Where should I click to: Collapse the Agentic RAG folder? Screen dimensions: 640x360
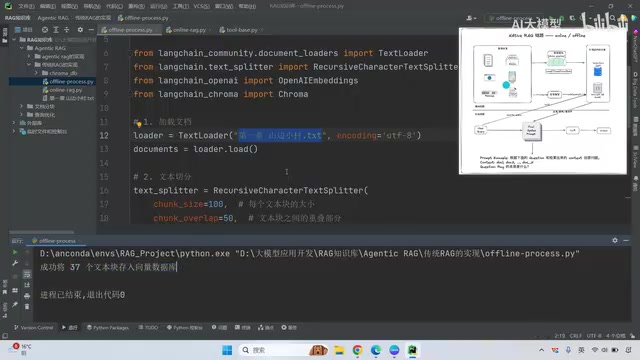[x=22, y=48]
